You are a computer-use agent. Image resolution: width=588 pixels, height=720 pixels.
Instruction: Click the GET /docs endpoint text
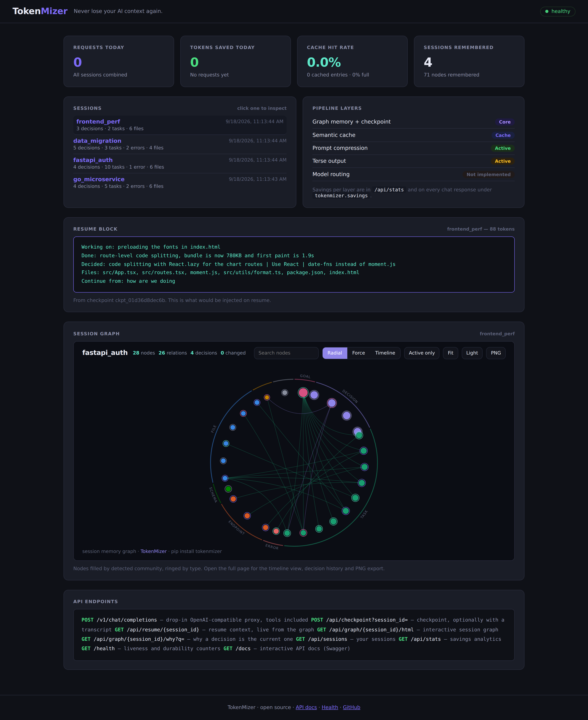click(x=237, y=648)
